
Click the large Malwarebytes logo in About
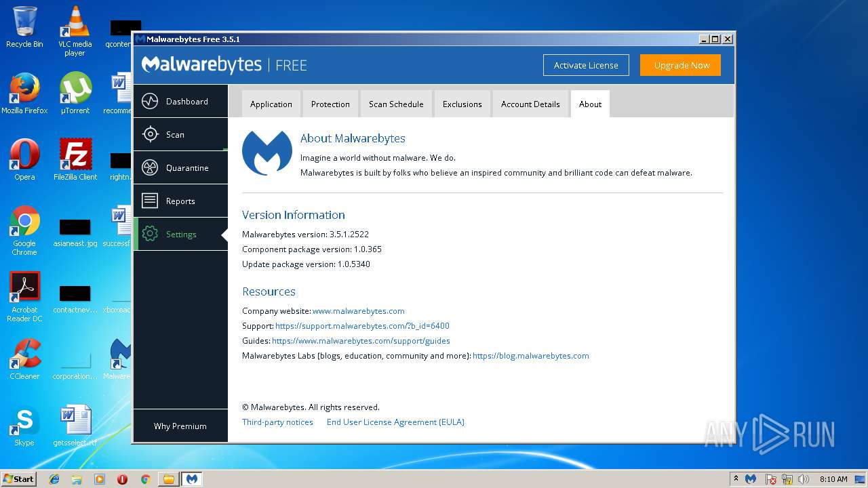click(x=267, y=152)
